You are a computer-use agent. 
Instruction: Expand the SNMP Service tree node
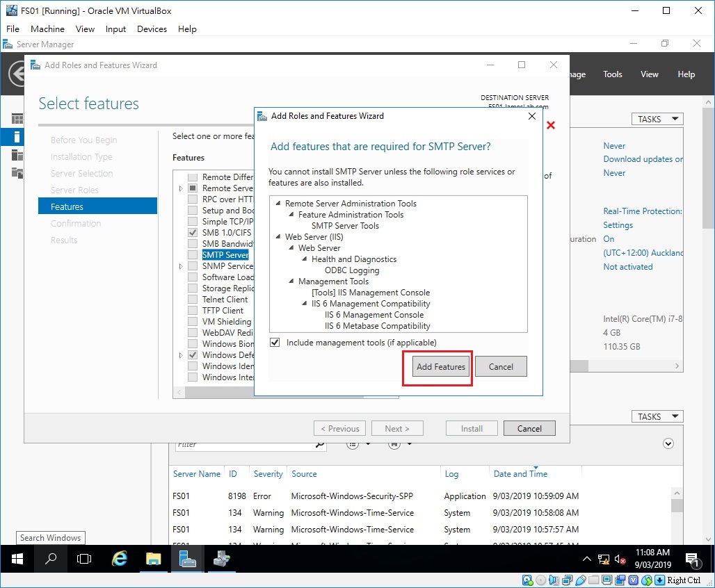(x=180, y=266)
